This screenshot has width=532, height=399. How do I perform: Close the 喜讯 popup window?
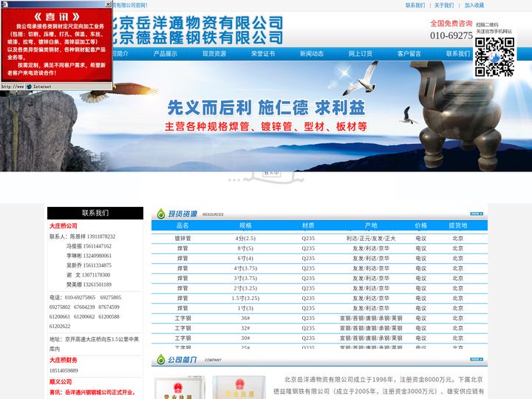pos(108,4)
